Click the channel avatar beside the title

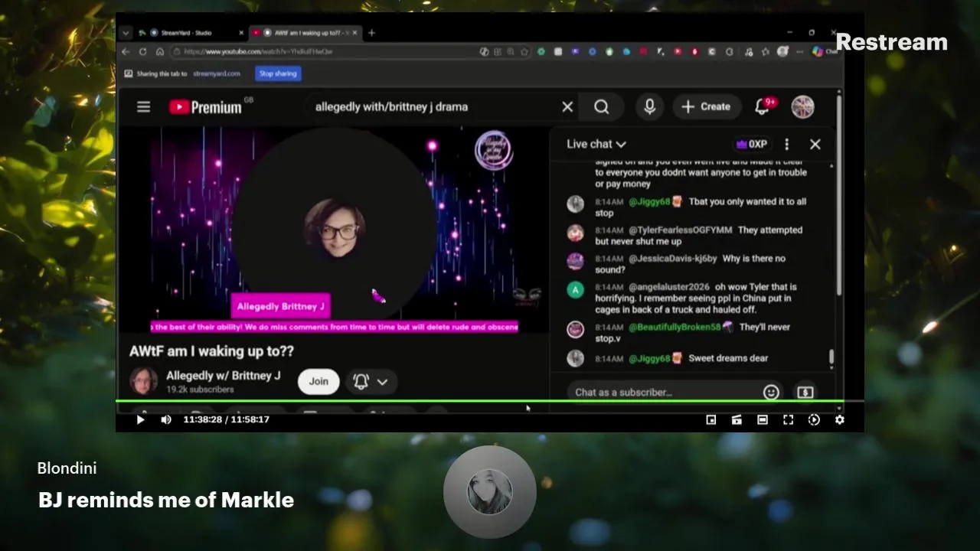point(143,380)
